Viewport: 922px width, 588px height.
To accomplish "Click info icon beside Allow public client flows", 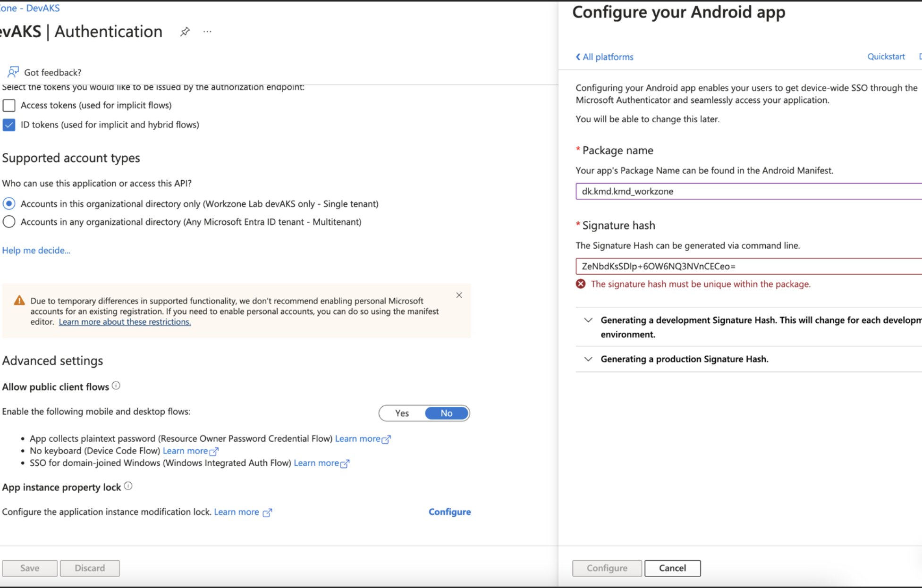I will tap(116, 386).
